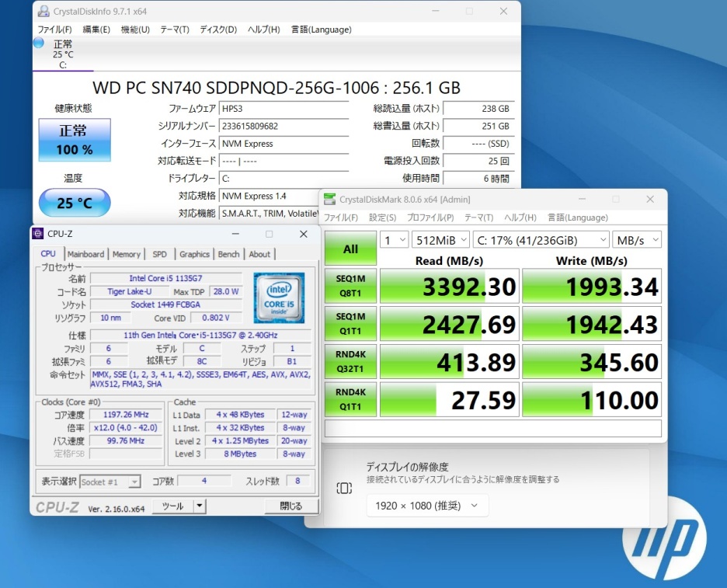This screenshot has height=588, width=727.
Task: Run the RND4K Q32T1 test
Action: click(350, 361)
